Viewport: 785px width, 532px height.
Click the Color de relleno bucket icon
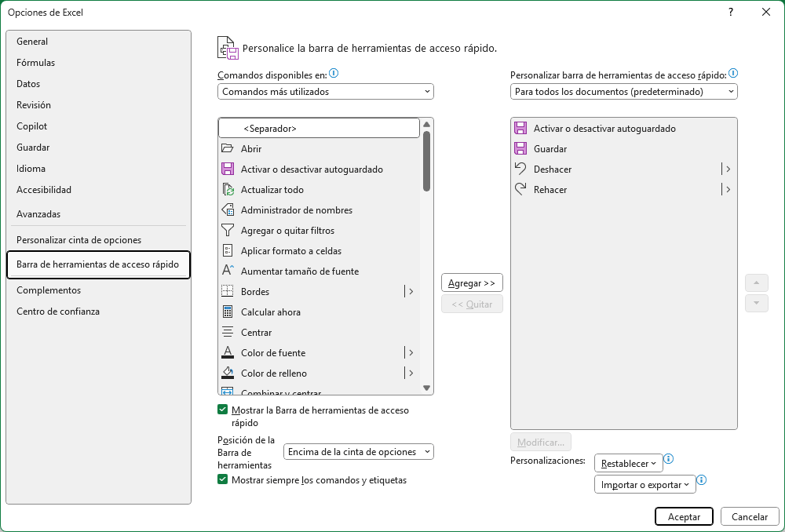click(x=228, y=373)
